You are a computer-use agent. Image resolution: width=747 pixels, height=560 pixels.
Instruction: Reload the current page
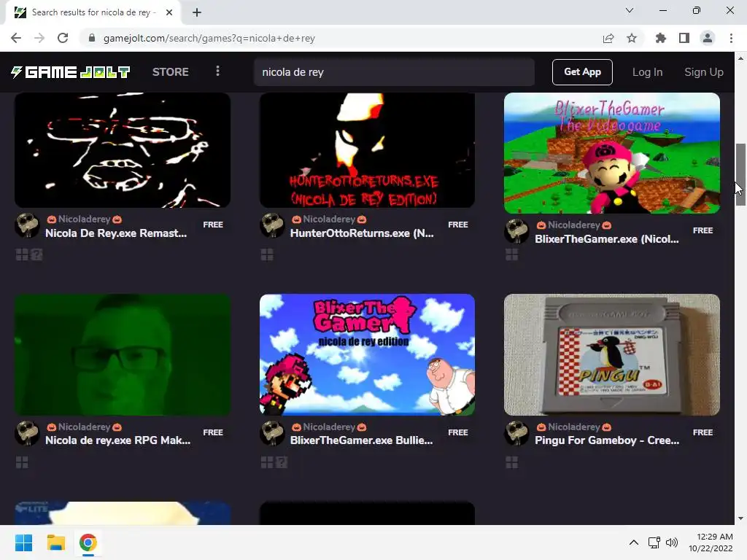tap(63, 38)
